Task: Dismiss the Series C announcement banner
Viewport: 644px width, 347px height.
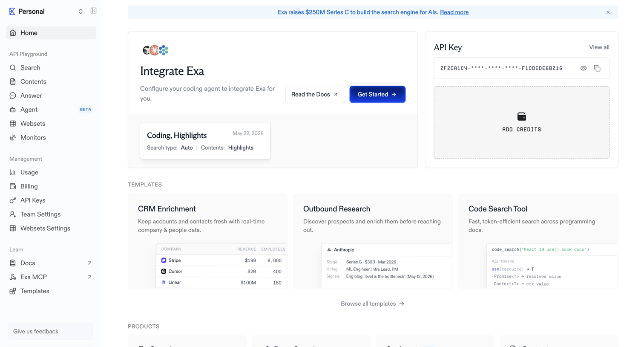Action: [x=608, y=12]
